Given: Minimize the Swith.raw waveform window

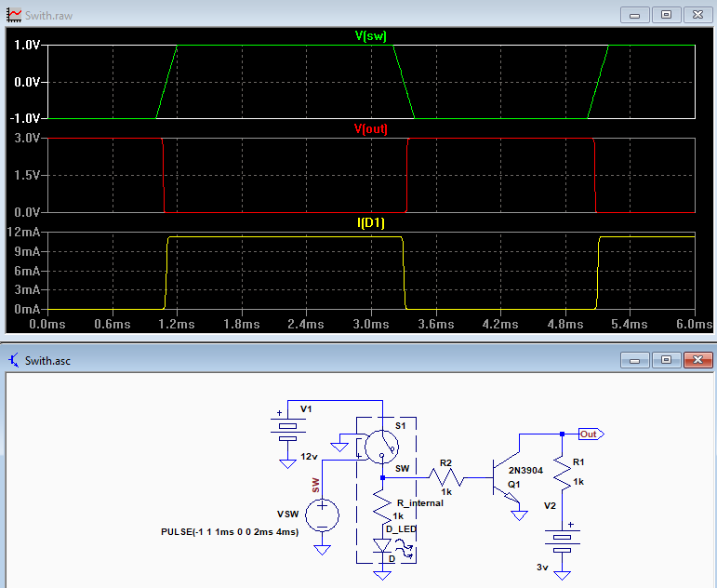Looking at the screenshot, I should coord(634,15).
